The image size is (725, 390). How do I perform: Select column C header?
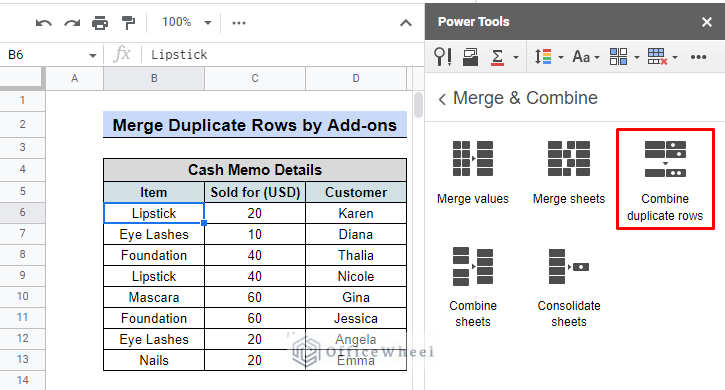tap(255, 79)
